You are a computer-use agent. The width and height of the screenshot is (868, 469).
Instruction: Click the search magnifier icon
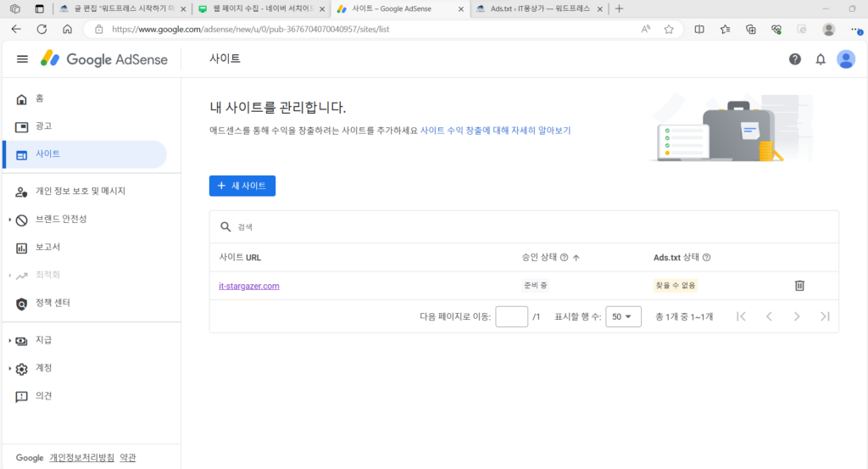point(225,227)
